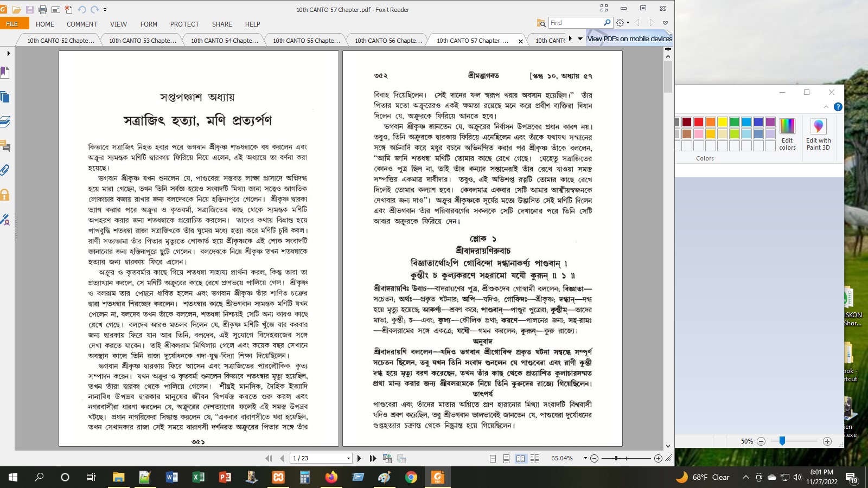
Task: Open the PROTECT ribbon tab
Action: (x=184, y=24)
